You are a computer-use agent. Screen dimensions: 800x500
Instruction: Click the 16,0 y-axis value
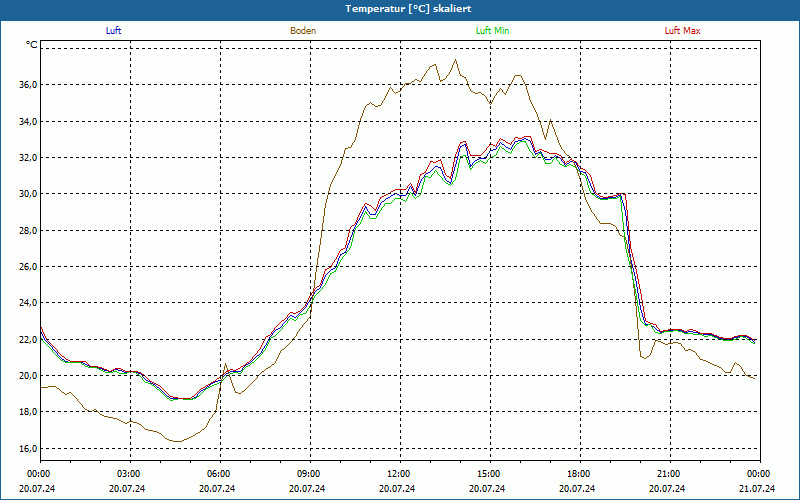click(28, 449)
